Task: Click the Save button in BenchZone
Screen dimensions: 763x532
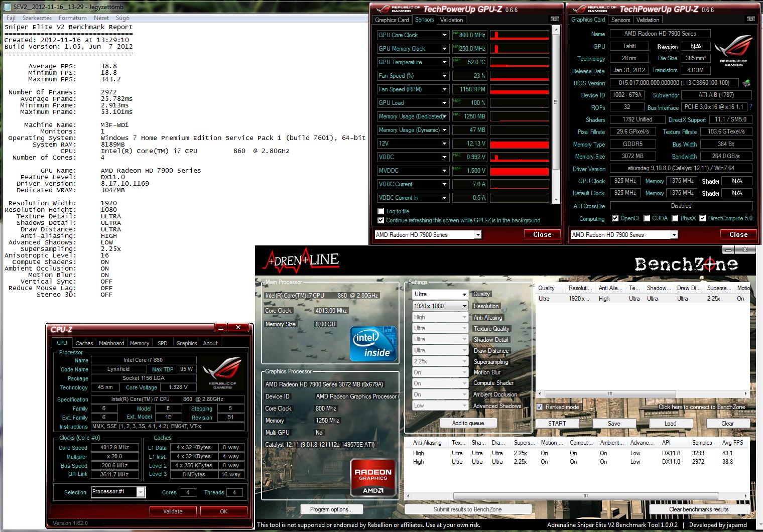Action: (614, 424)
